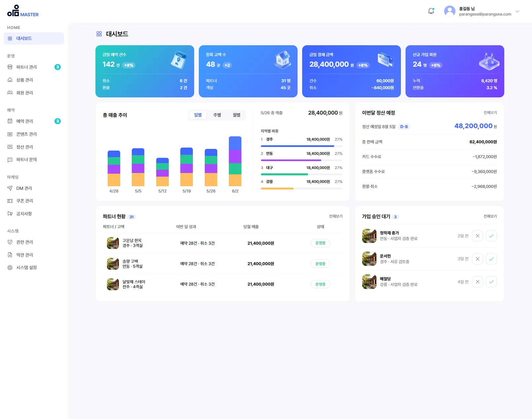Click the 48,200,000 settlement amount

click(473, 126)
